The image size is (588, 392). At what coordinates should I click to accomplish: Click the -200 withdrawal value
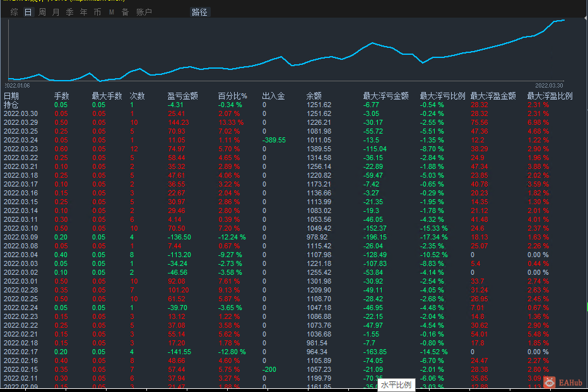click(269, 369)
